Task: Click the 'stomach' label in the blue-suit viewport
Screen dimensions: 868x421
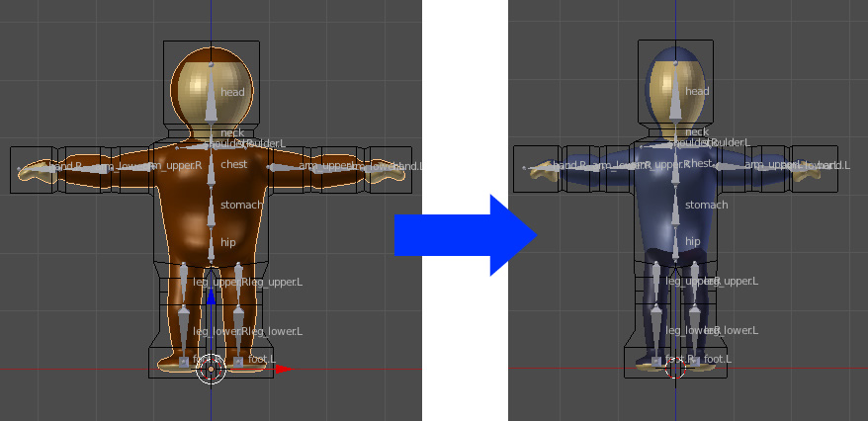Action: 706,205
